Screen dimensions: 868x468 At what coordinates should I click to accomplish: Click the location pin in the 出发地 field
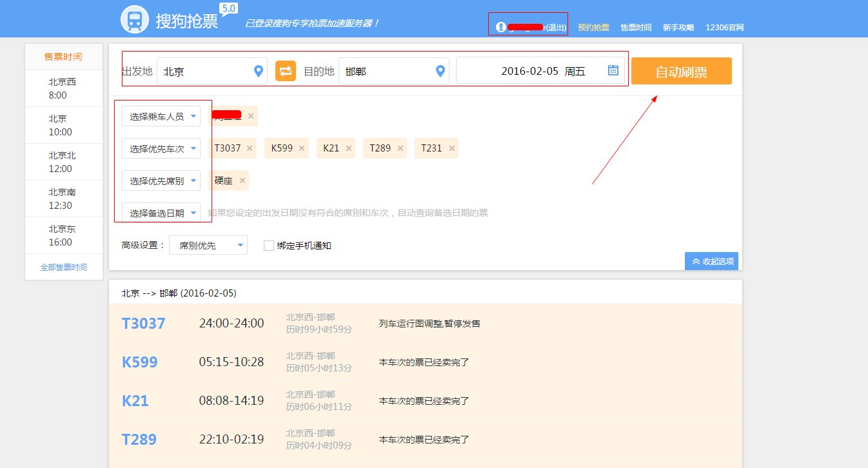point(258,71)
